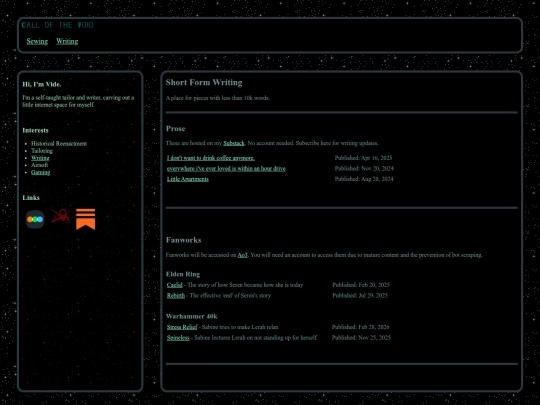Click 'Tailoring' in the interests list
Image resolution: width=540 pixels, height=405 pixels.
pyautogui.click(x=42, y=151)
